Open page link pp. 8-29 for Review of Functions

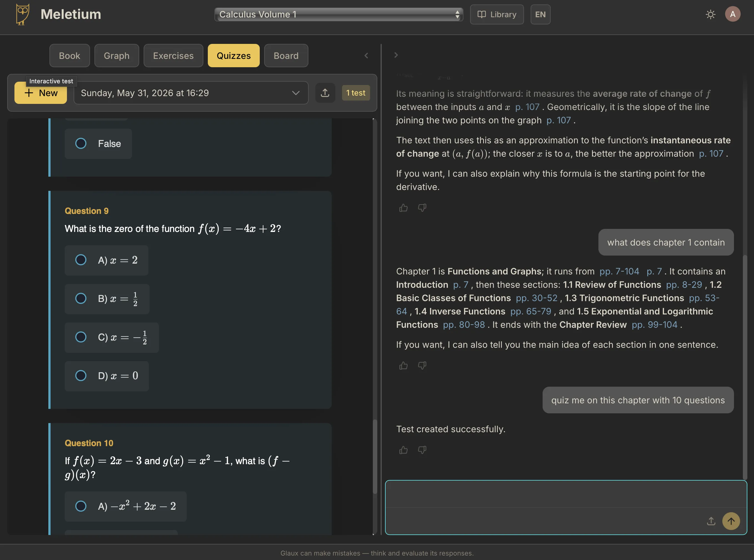tap(684, 285)
